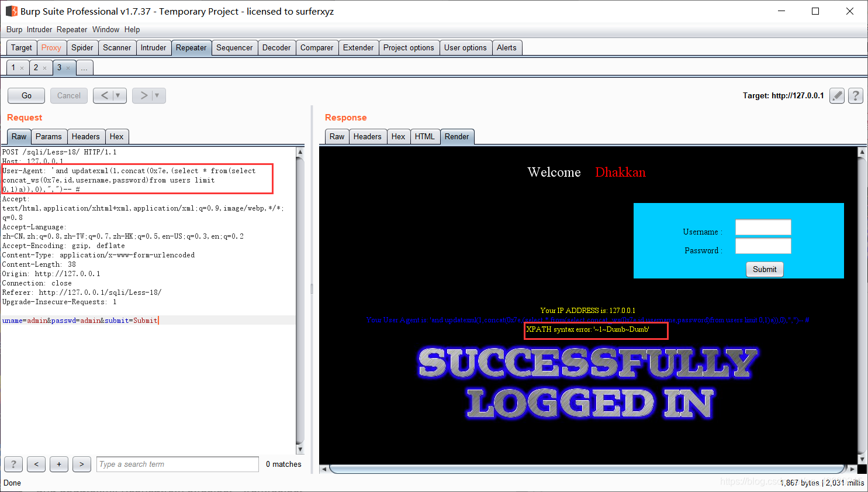
Task: Select the request Params tab
Action: [x=49, y=136]
